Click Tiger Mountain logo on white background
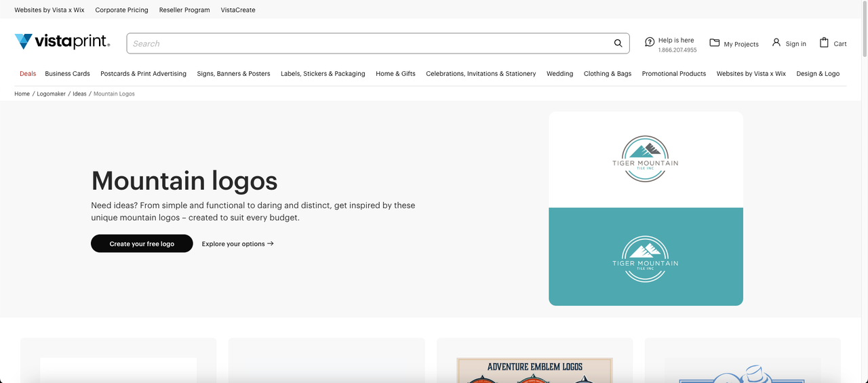The height and width of the screenshot is (383, 868). pos(646,159)
